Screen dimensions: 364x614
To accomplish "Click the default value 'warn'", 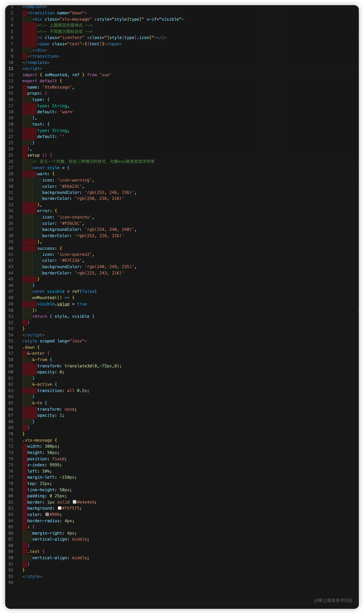I will [67, 112].
